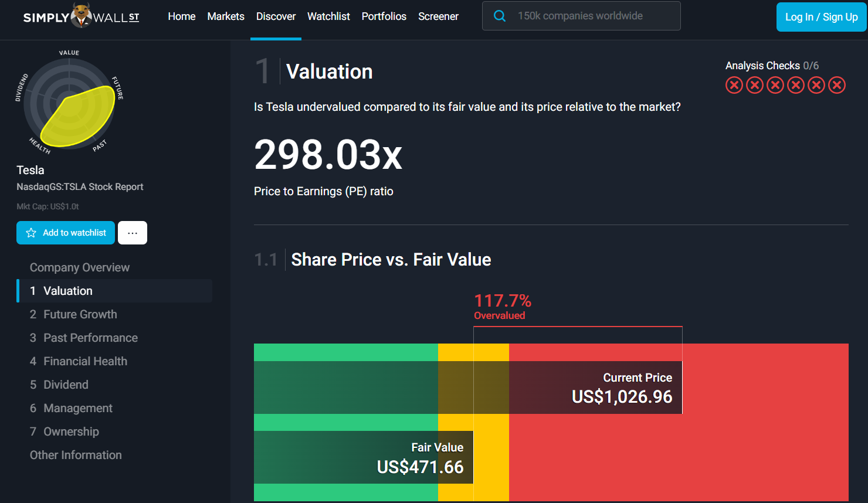Click the Mkt Cap US$1.0t text
Screen dimensions: 868x503
[48, 206]
